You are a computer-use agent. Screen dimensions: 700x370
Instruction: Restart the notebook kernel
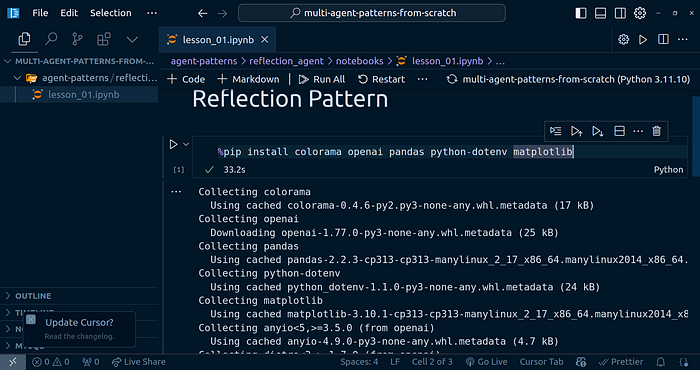point(382,79)
